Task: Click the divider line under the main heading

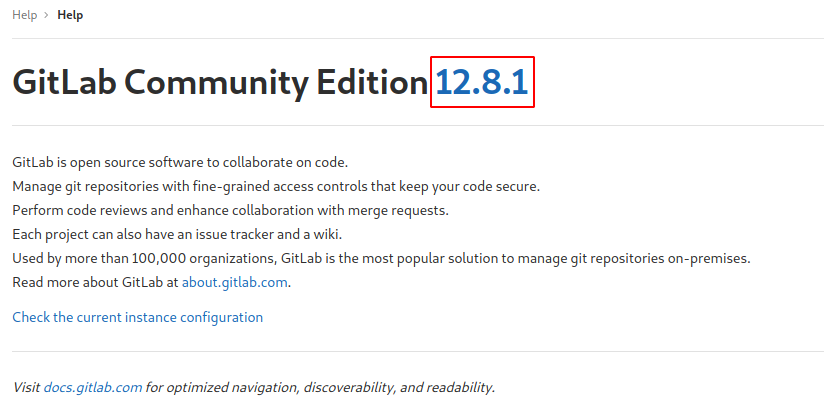Action: tap(418, 125)
